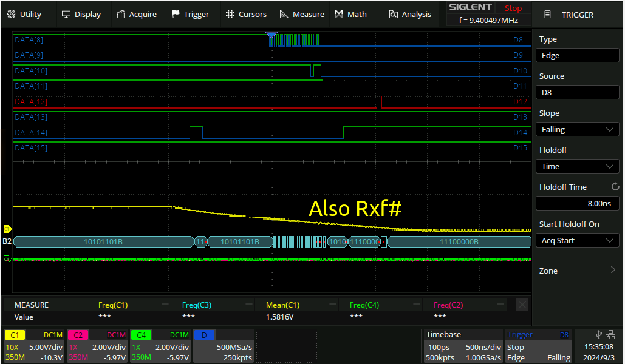The image size is (625, 364).
Task: Open the Display menu
Action: pyautogui.click(x=81, y=14)
